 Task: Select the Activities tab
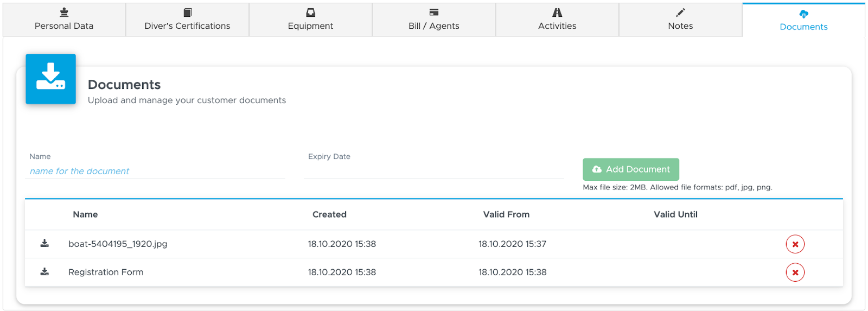click(557, 20)
